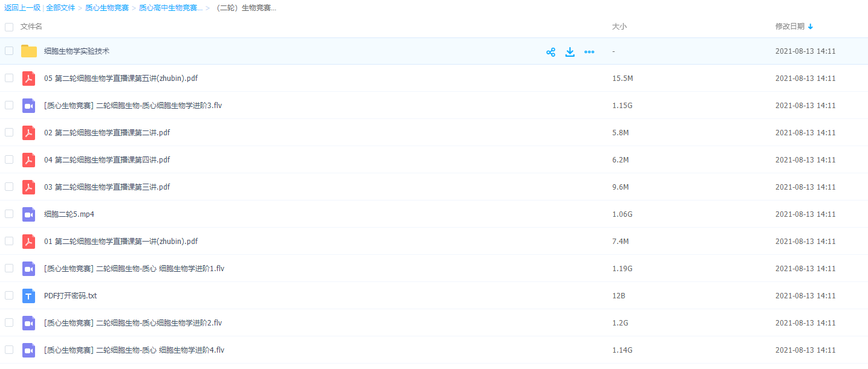This screenshot has width=868, height=369.
Task: Click the video icon for 细胞生物学进阶3.flv
Action: point(28,106)
